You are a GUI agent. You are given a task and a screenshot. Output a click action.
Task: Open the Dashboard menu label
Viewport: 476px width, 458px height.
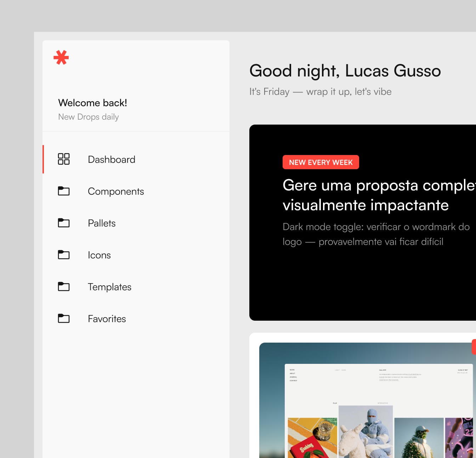[x=112, y=160]
